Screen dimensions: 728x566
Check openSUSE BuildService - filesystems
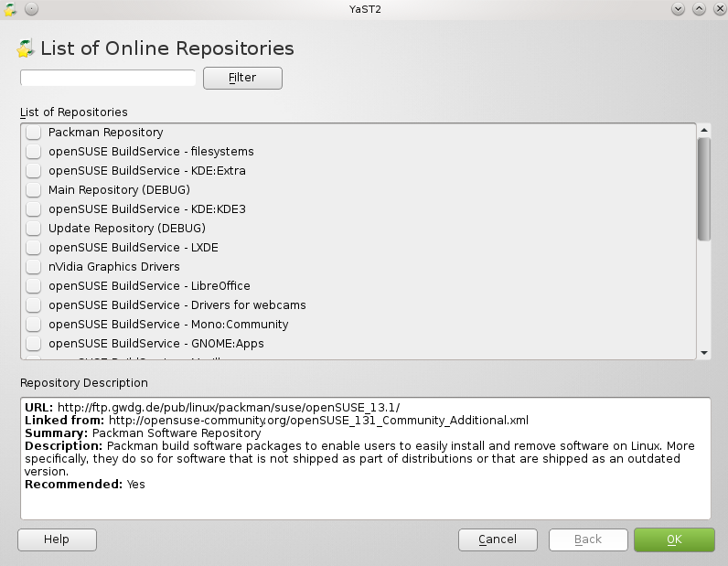click(x=33, y=152)
